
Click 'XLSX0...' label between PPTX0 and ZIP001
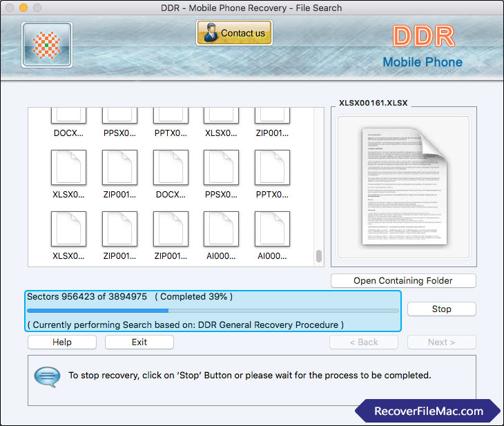(x=221, y=133)
